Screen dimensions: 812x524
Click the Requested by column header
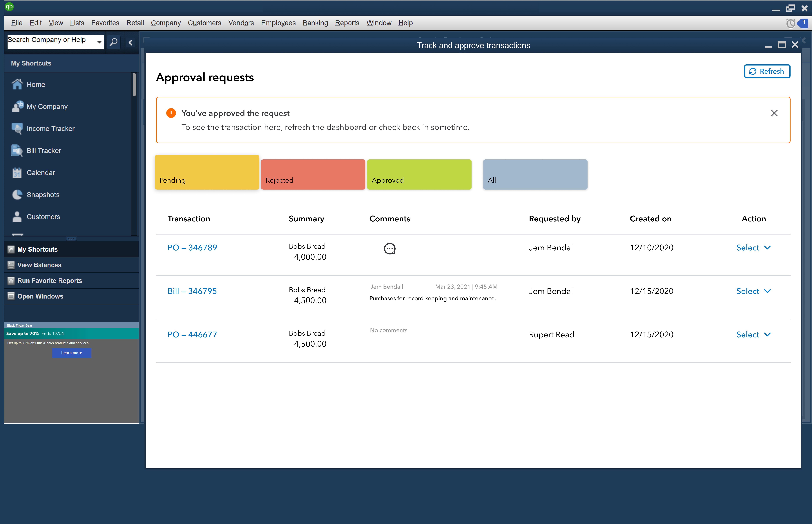click(x=555, y=219)
